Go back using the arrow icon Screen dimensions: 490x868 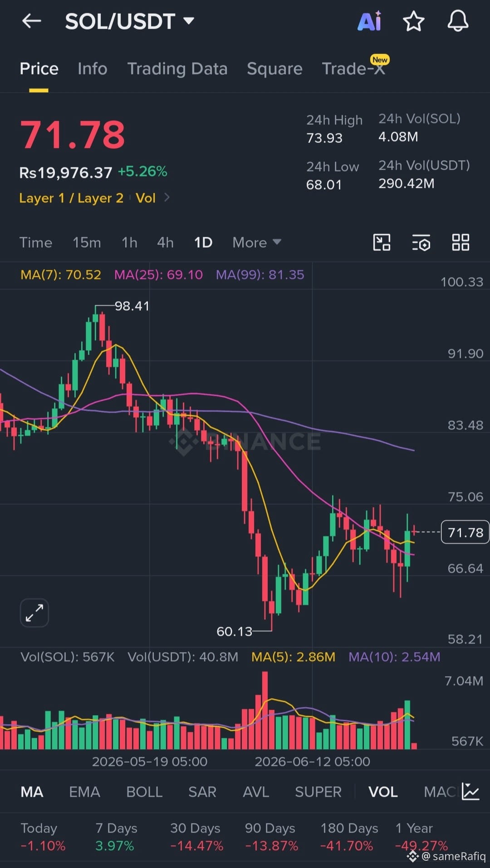[32, 21]
